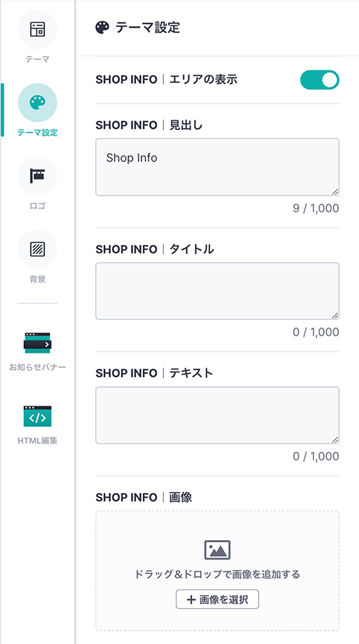Click the 画像を選択 button
This screenshot has height=644, width=359.
(x=218, y=600)
